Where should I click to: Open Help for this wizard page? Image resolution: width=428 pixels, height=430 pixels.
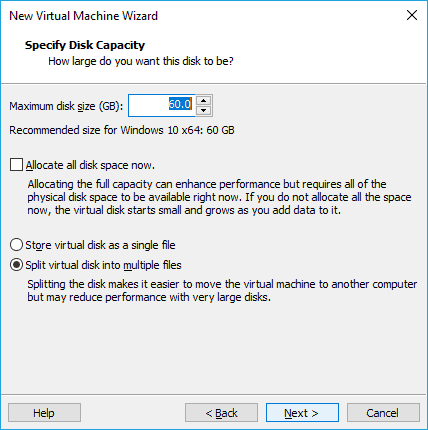[x=44, y=413]
